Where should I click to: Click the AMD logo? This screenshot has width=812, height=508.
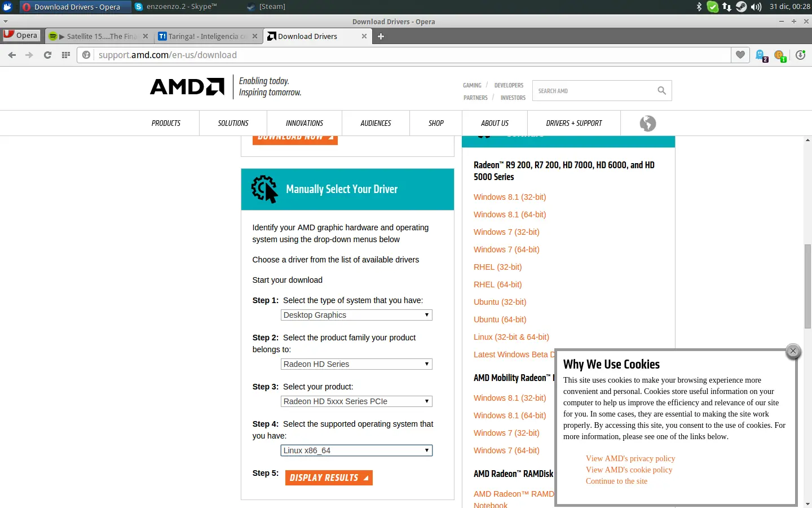tap(187, 86)
